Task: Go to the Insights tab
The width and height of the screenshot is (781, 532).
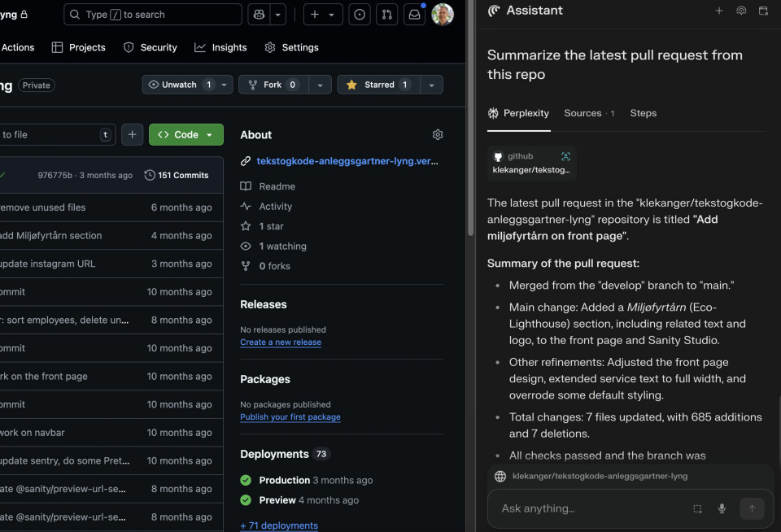Action: point(220,47)
